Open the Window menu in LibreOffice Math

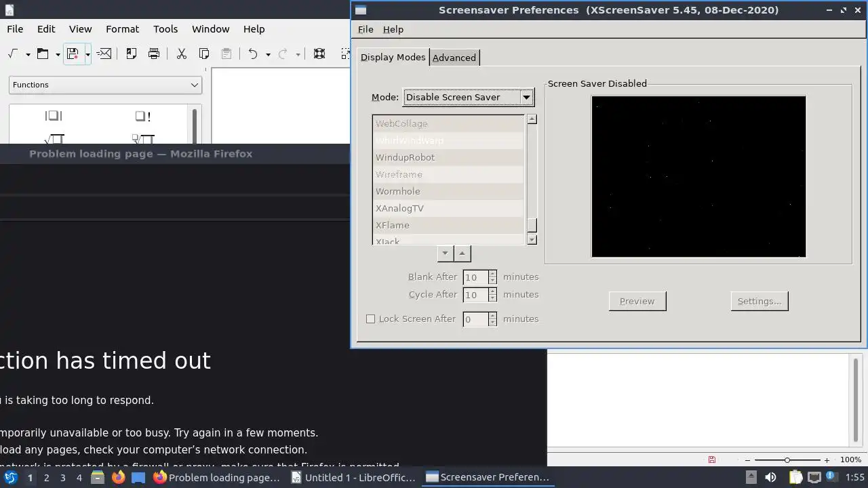211,29
